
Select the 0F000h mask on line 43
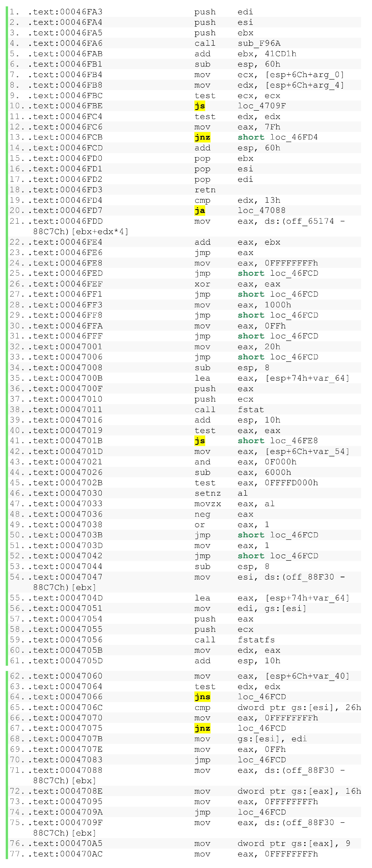pos(281,462)
